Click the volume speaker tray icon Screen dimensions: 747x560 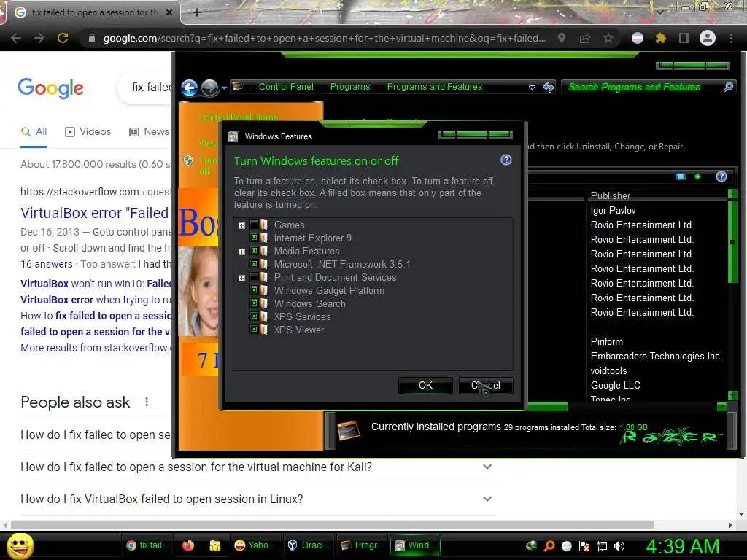tap(619, 545)
